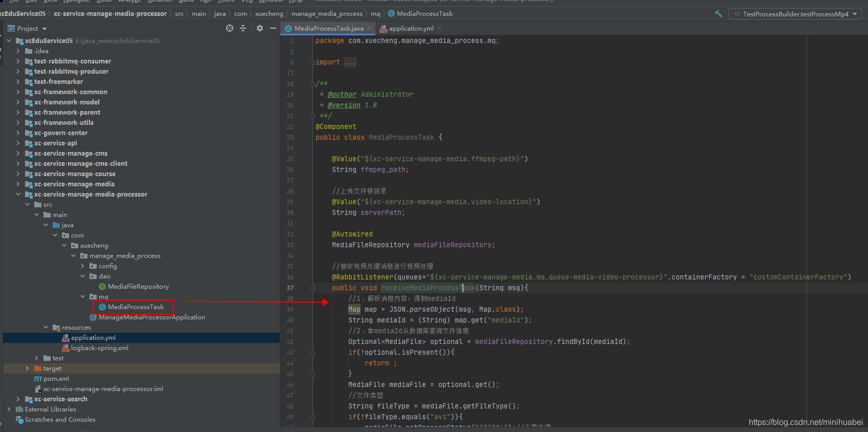Screen dimensions: 868x432
Task: Fold the receiveMediaProcessTask method at line 37
Action: click(x=312, y=288)
